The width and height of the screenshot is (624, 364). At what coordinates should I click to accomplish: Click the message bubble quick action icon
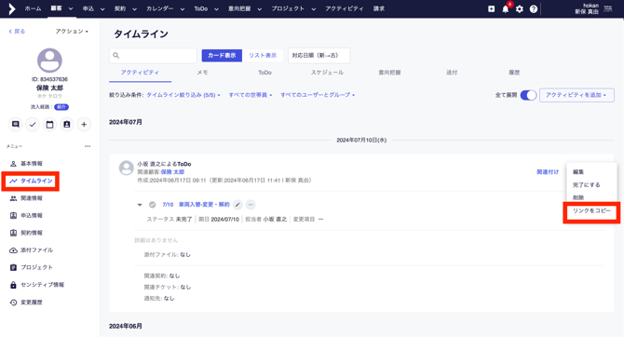(x=16, y=125)
